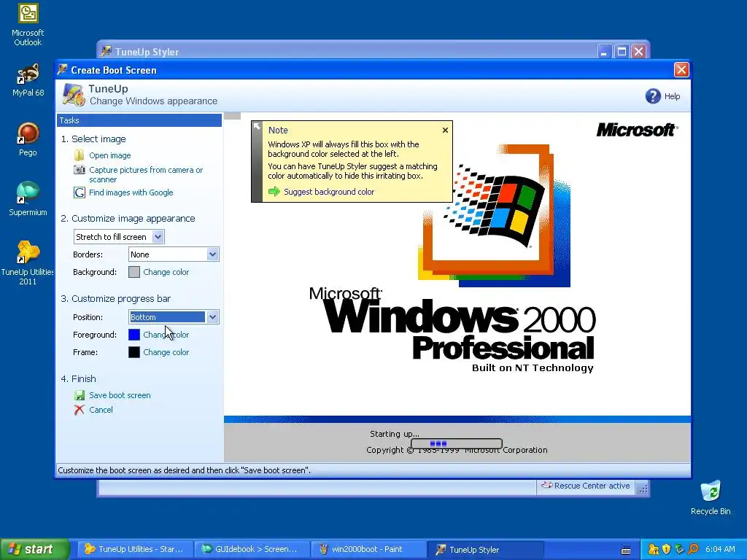Click the pin arrow icon on the Note box
The image size is (747, 560).
[257, 127]
